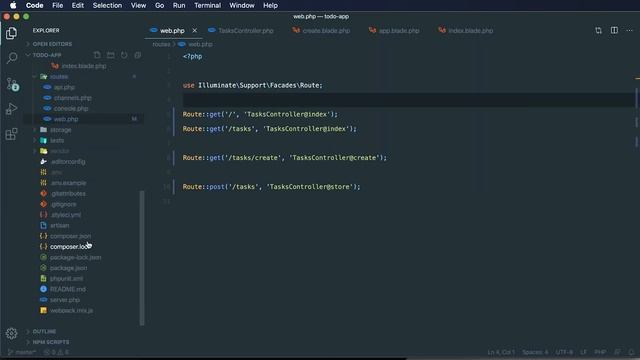This screenshot has height=360, width=640.
Task: Open the Run and Debug view
Action: click(x=11, y=109)
